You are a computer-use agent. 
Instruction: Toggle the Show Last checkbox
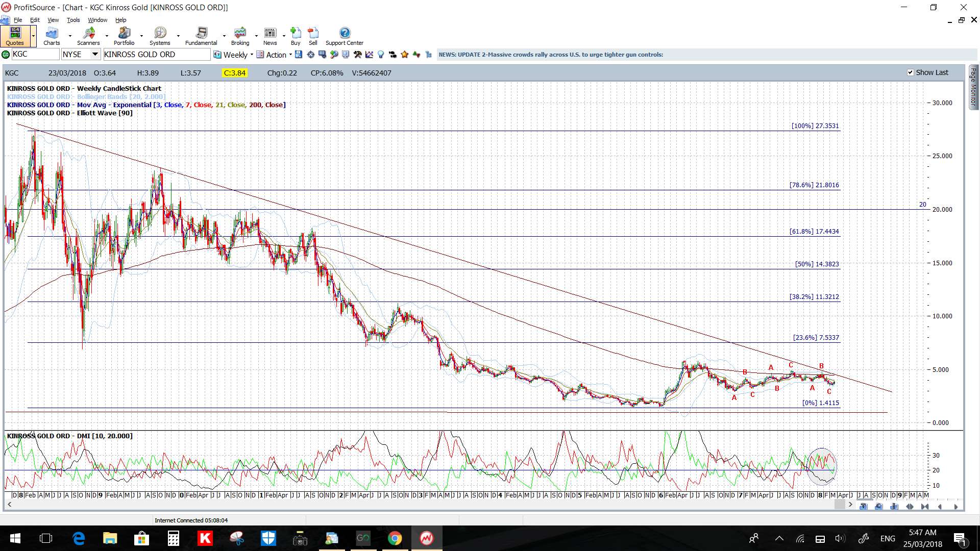click(910, 72)
